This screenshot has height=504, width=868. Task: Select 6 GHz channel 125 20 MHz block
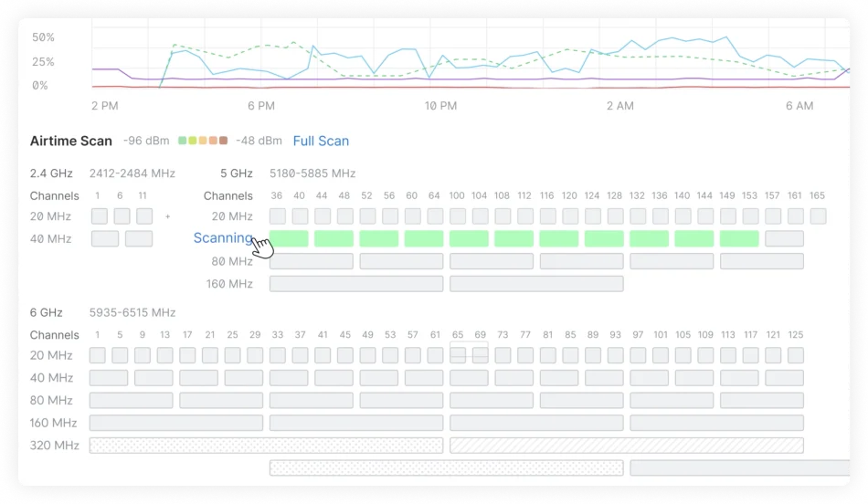[x=796, y=355]
